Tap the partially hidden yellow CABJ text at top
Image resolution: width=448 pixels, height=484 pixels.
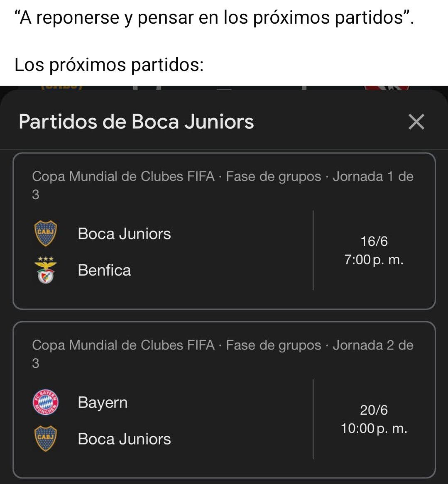pyautogui.click(x=62, y=87)
